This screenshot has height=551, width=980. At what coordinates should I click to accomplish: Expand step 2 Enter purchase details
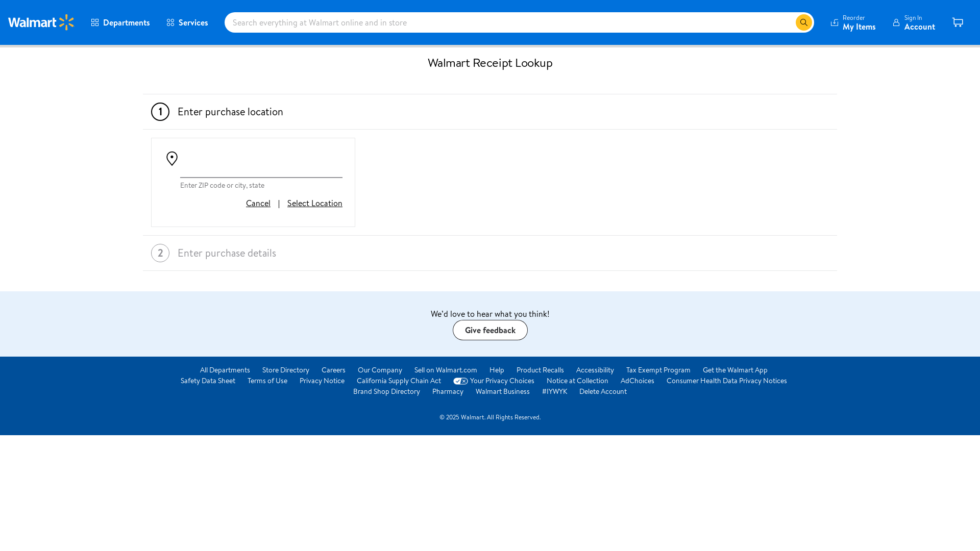490,253
